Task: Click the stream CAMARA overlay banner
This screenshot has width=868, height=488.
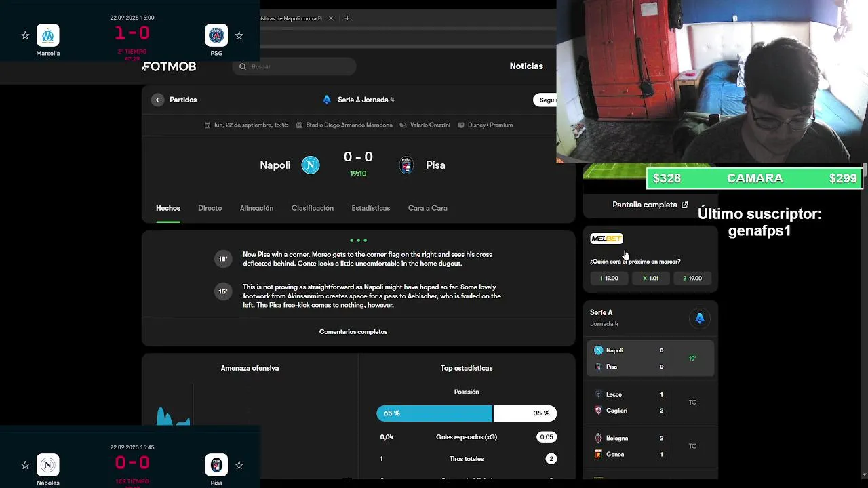Action: [x=755, y=178]
